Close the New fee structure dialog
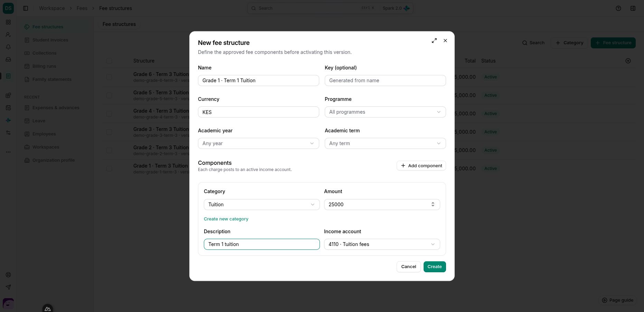 pos(445,41)
